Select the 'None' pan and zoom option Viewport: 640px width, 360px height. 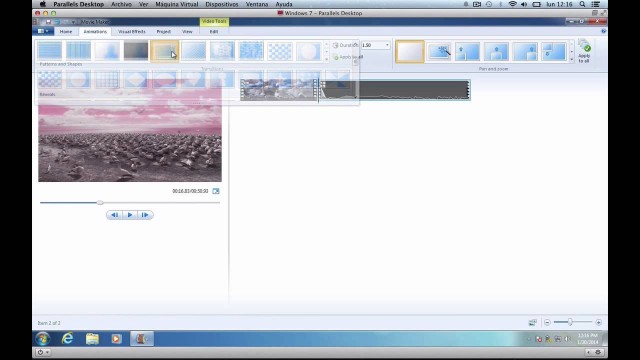click(x=410, y=52)
